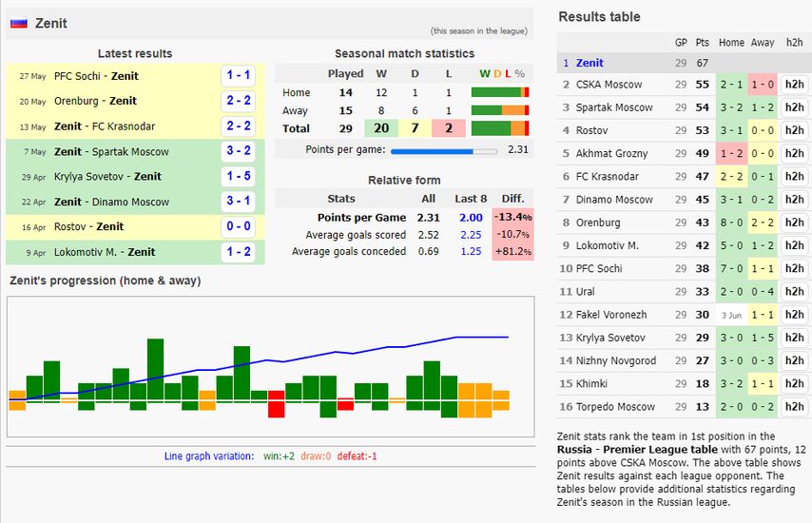
Task: Open Spartak Moscow team in Results table
Action: click(x=614, y=107)
